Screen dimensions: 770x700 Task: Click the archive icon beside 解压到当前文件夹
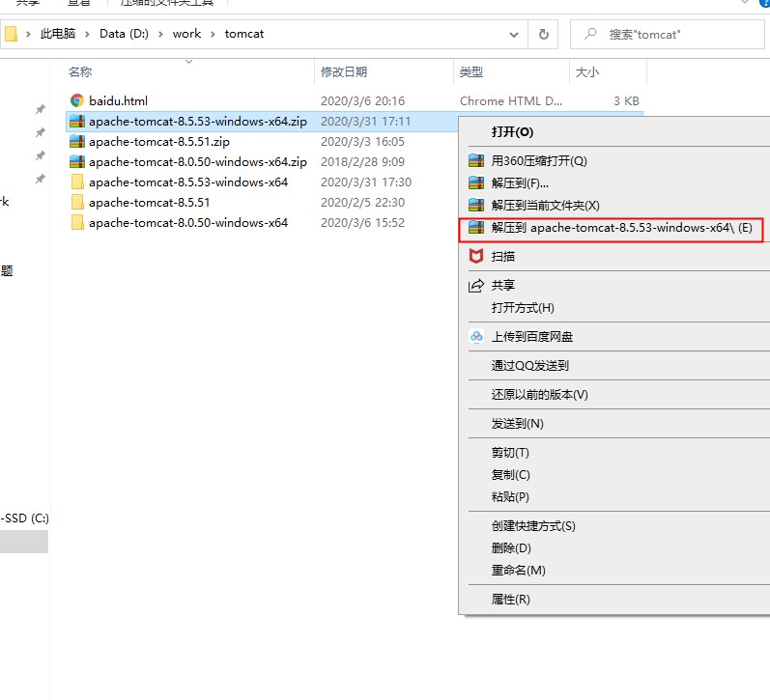point(476,205)
